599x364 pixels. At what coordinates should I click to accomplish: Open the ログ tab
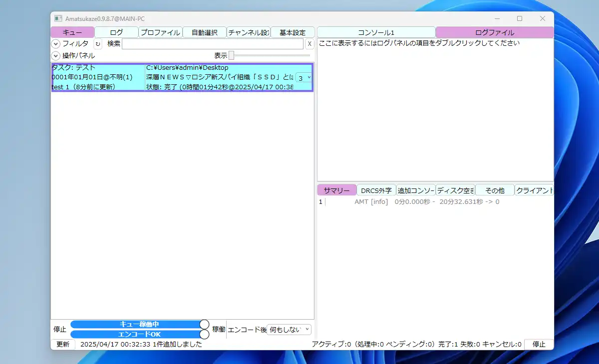(x=116, y=32)
